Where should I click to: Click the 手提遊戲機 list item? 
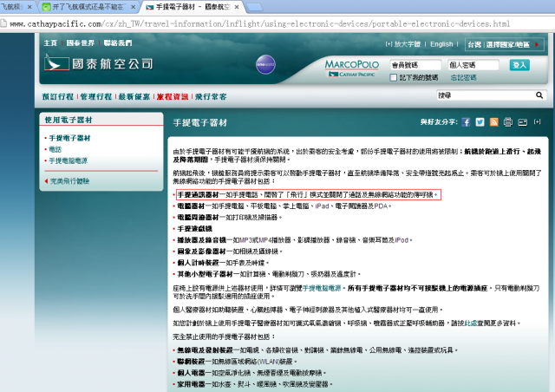(194, 229)
